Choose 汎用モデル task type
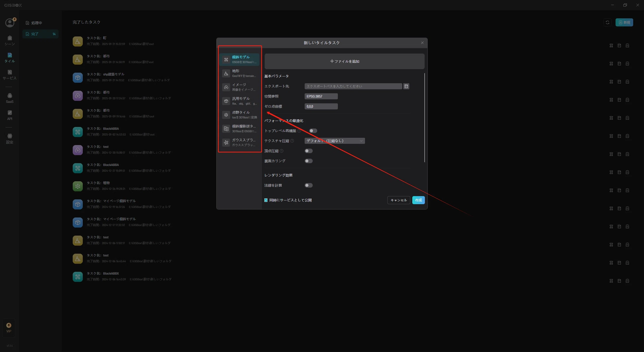Image resolution: width=644 pixels, height=352 pixels. [239, 101]
